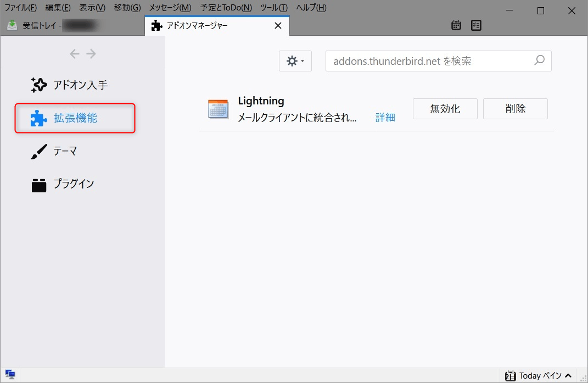Minimize the Thunderbird window

click(509, 10)
